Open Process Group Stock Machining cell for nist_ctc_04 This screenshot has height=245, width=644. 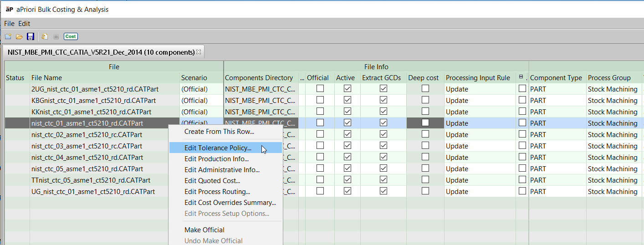pos(613,157)
